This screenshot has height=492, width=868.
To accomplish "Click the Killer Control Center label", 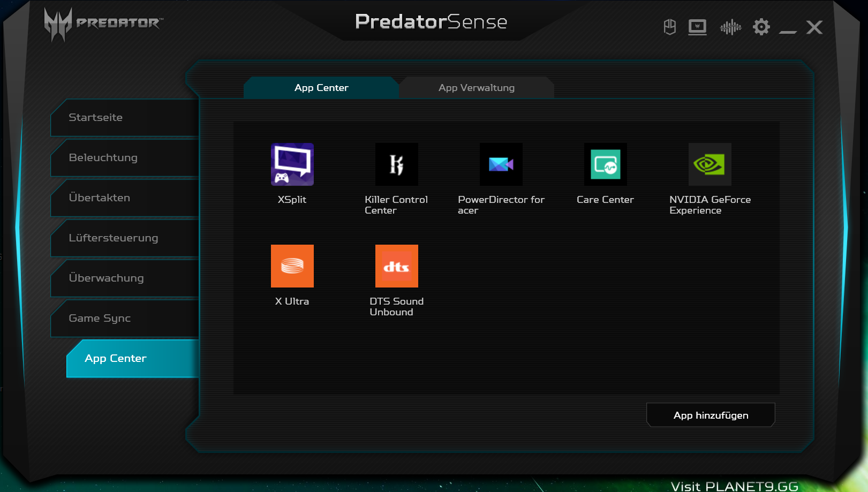I will pos(396,205).
